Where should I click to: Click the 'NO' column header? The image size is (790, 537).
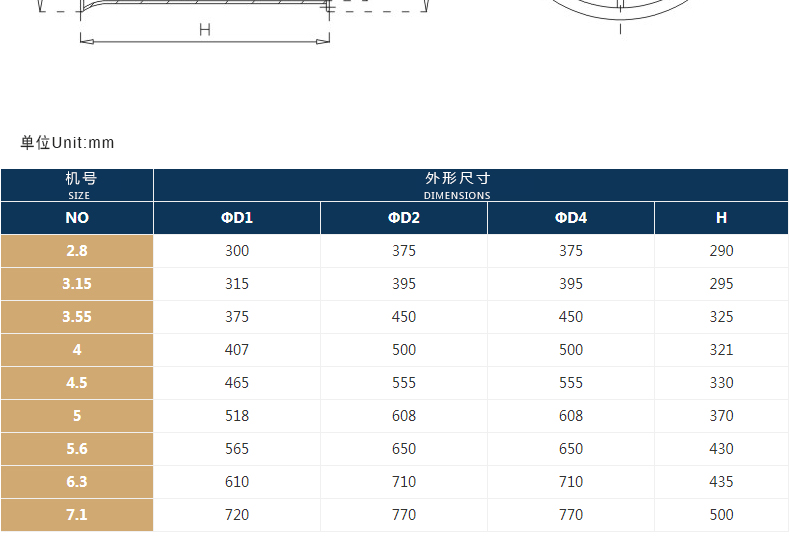click(x=77, y=218)
